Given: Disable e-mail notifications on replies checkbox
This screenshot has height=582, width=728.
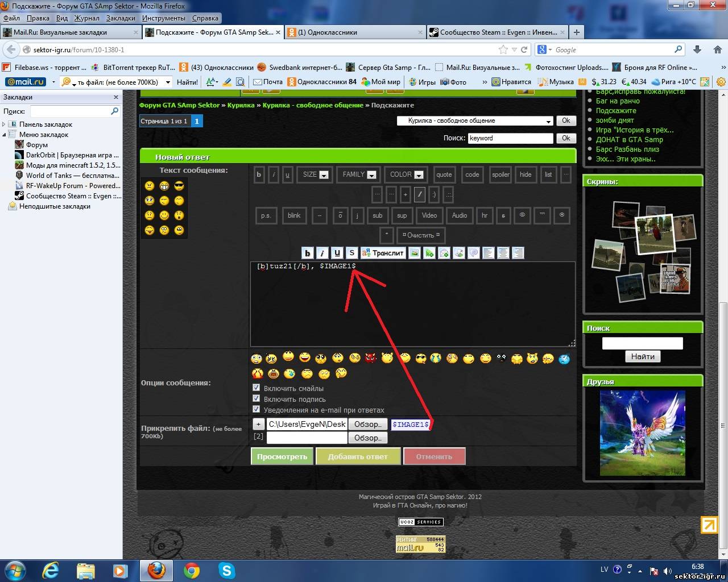Looking at the screenshot, I should (257, 410).
